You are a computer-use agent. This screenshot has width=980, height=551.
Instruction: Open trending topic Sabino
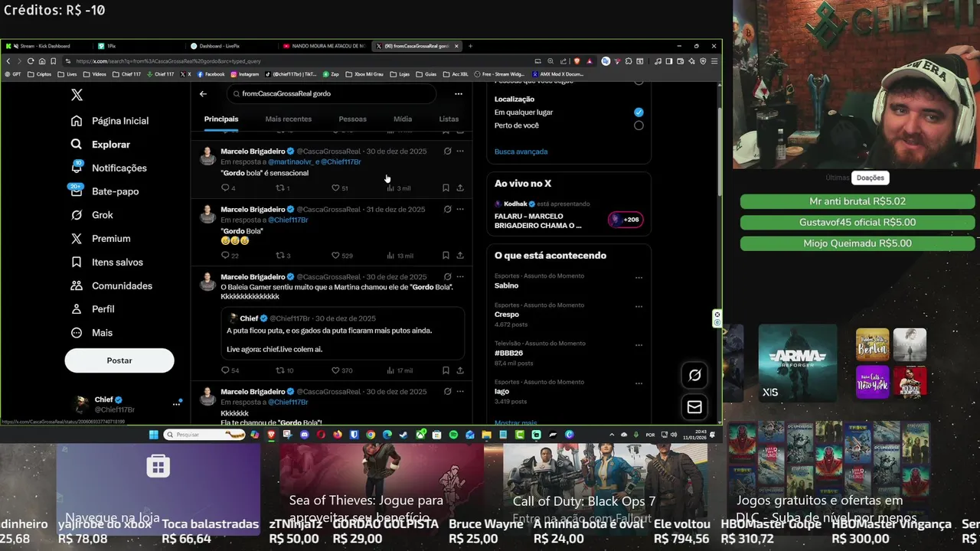pyautogui.click(x=507, y=285)
